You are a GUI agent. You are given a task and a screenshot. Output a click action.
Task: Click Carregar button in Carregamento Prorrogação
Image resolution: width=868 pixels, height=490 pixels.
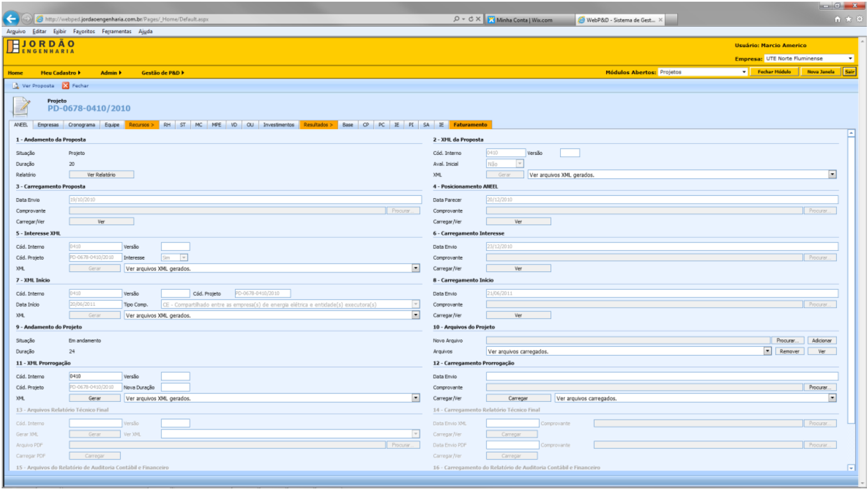click(518, 398)
